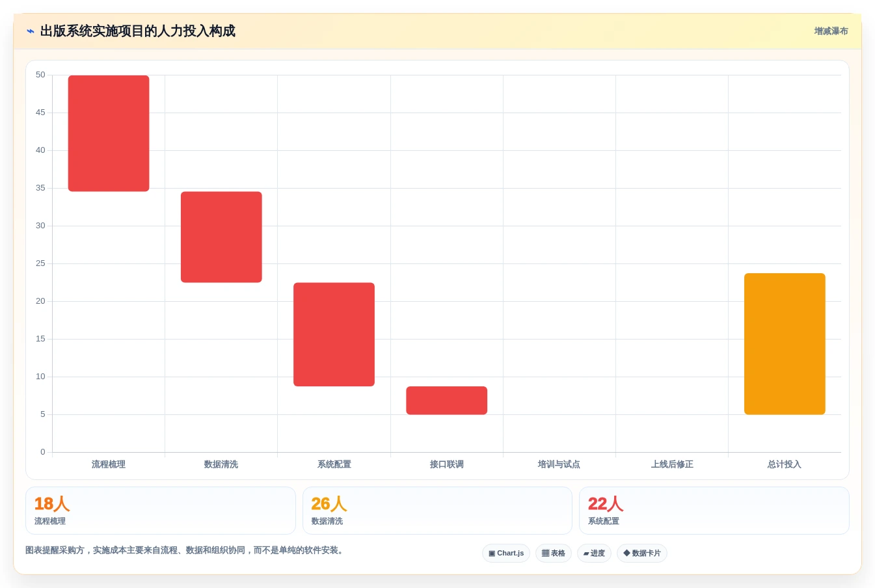The image size is (875, 588).
Task: Click the 接口联调 axis label
Action: [x=447, y=464]
